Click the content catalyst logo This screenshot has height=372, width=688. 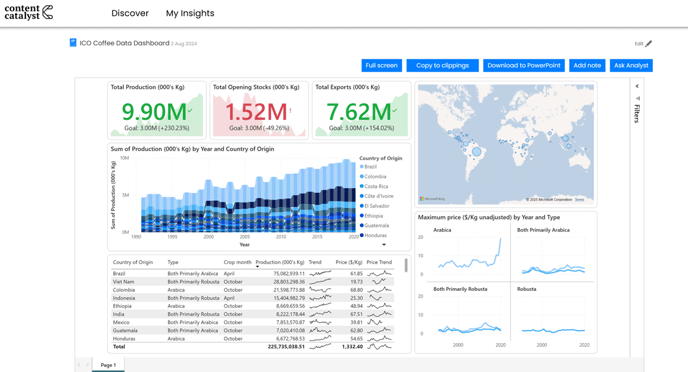(29, 12)
